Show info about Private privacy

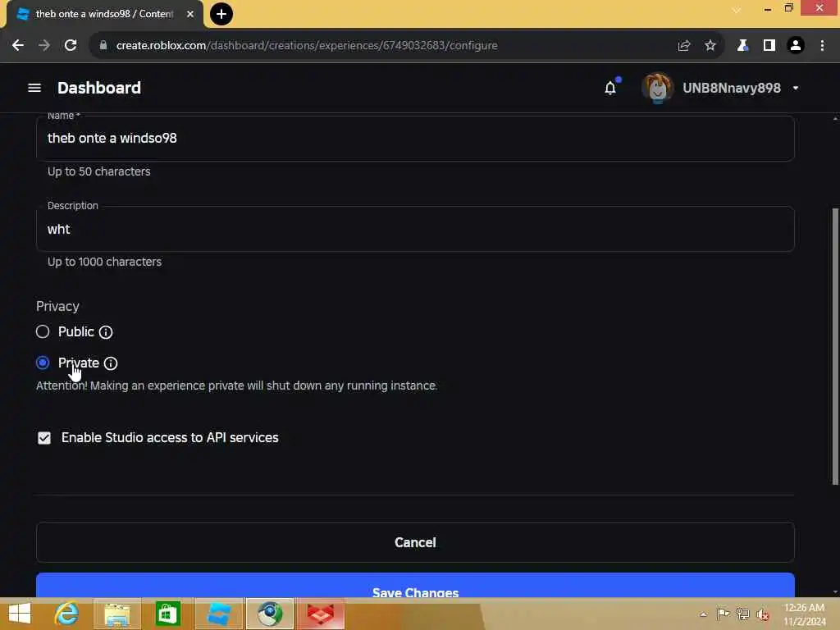click(x=111, y=363)
